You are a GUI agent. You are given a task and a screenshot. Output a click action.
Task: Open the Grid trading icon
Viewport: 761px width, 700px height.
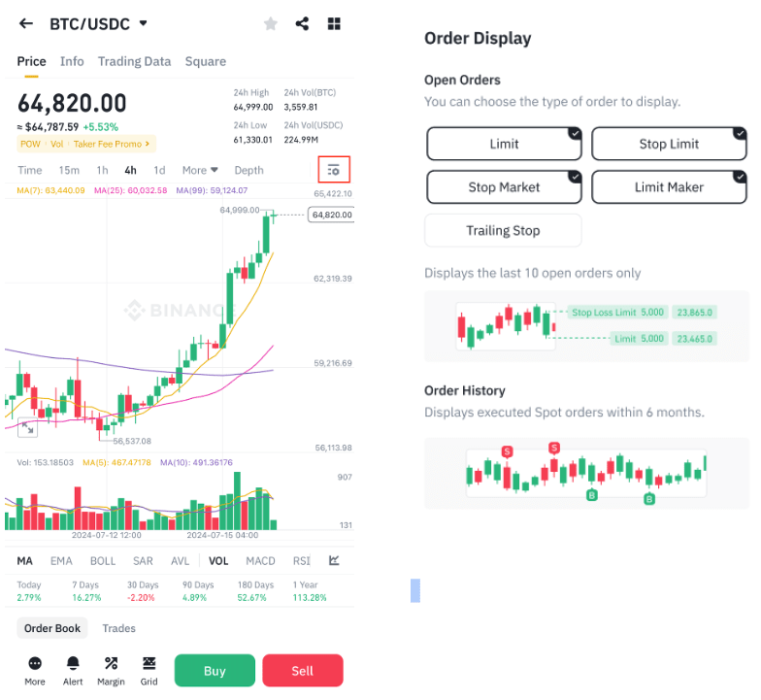click(149, 670)
